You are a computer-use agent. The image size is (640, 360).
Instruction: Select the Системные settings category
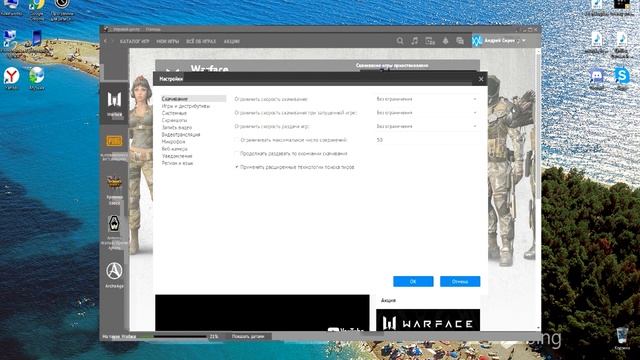(x=174, y=113)
